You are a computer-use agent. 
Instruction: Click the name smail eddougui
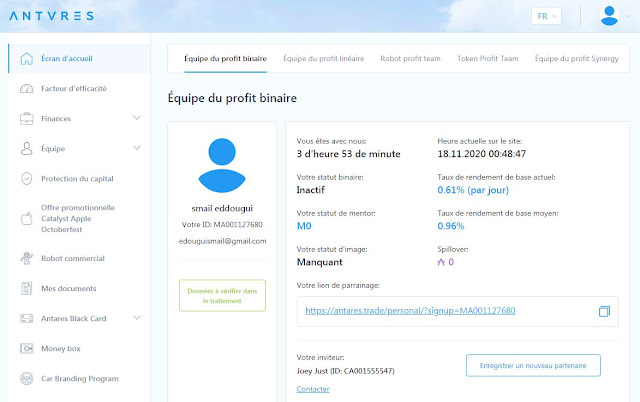tap(222, 208)
